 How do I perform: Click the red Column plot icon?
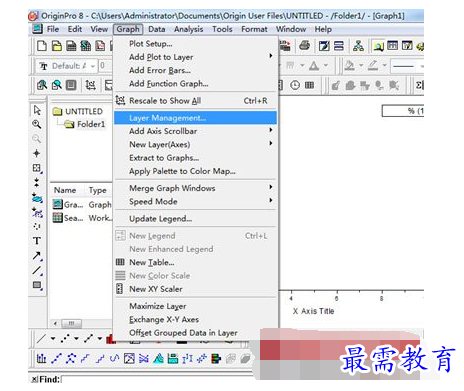110,339
